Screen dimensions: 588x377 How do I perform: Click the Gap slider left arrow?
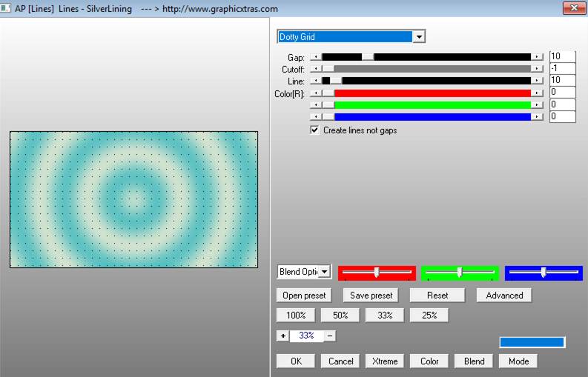point(316,57)
